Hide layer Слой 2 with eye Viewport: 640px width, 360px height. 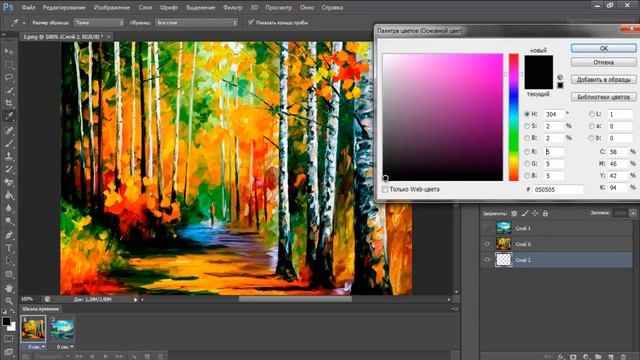487,260
